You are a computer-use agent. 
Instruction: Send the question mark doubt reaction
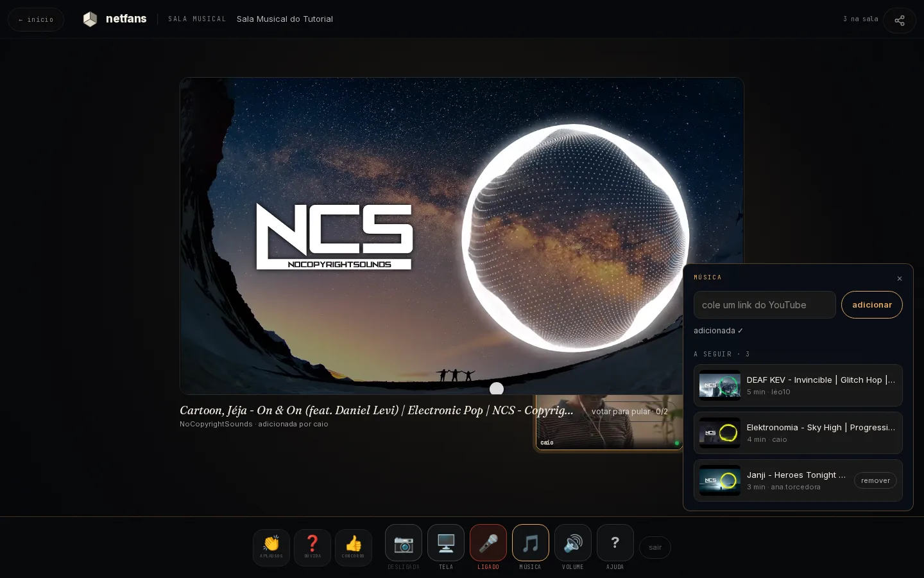(312, 548)
